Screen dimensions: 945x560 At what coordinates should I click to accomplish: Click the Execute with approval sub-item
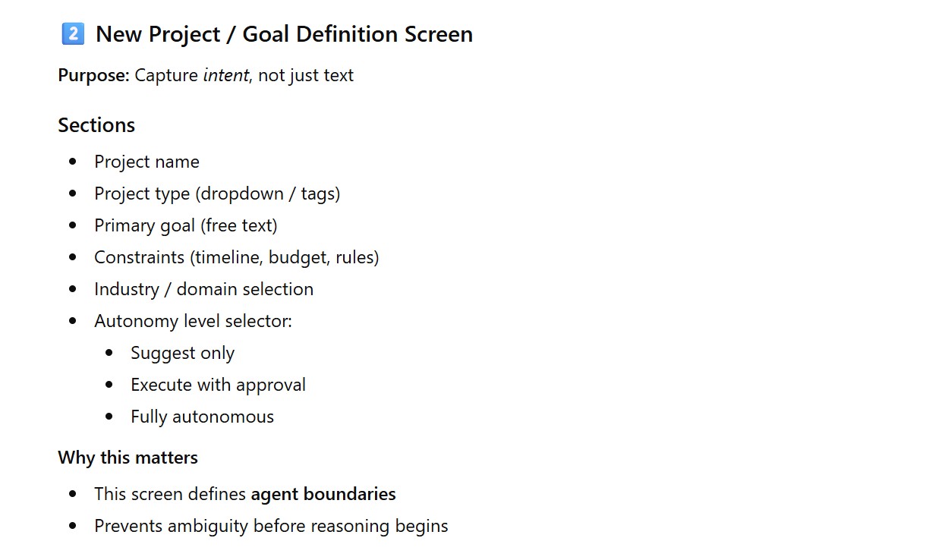tap(218, 385)
